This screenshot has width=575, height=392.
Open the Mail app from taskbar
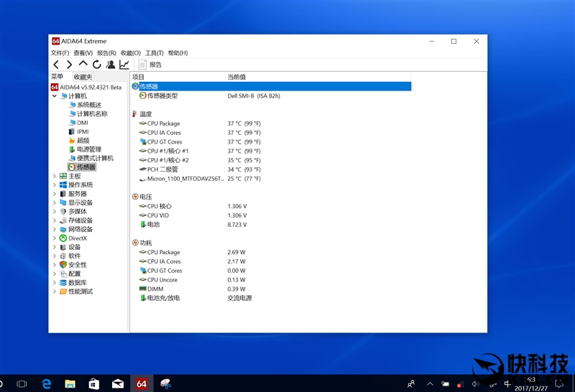(118, 383)
